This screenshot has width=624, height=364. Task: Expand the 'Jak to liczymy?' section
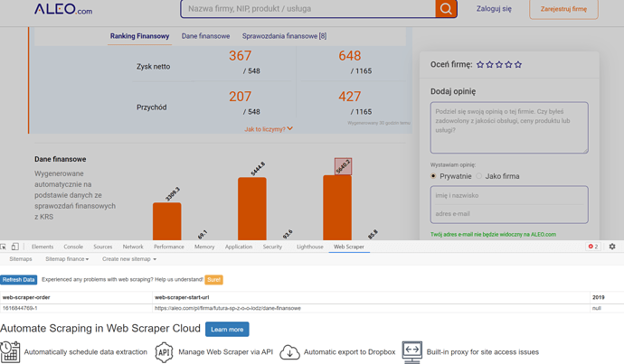point(269,129)
